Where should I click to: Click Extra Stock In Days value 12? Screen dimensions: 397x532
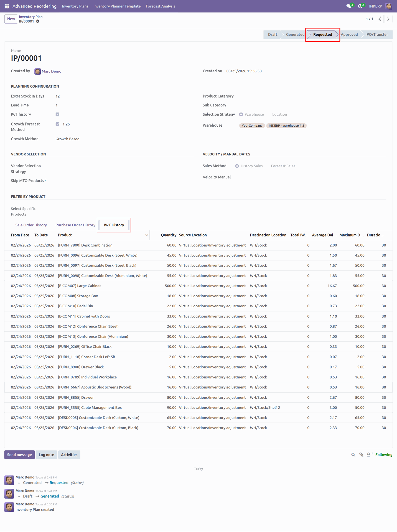tap(58, 96)
